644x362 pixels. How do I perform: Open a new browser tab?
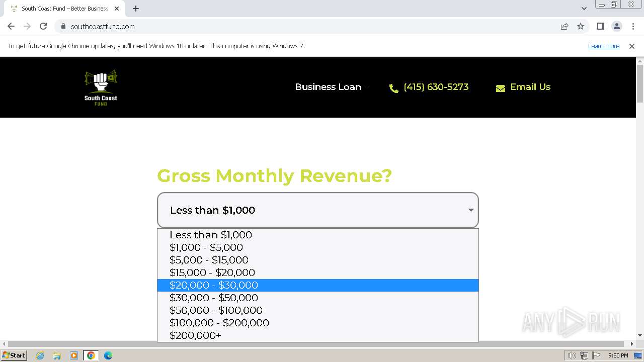click(136, 9)
